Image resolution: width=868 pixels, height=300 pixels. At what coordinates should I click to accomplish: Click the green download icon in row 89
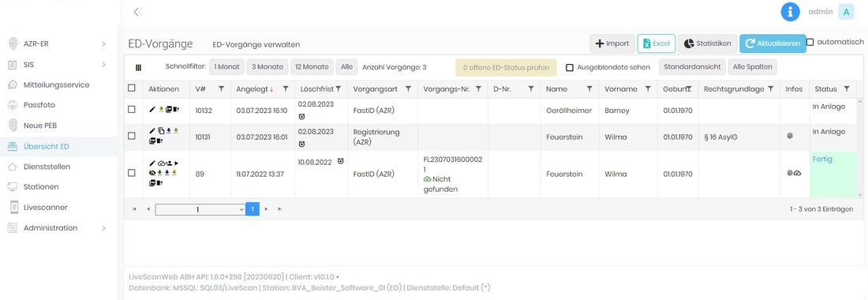159,173
